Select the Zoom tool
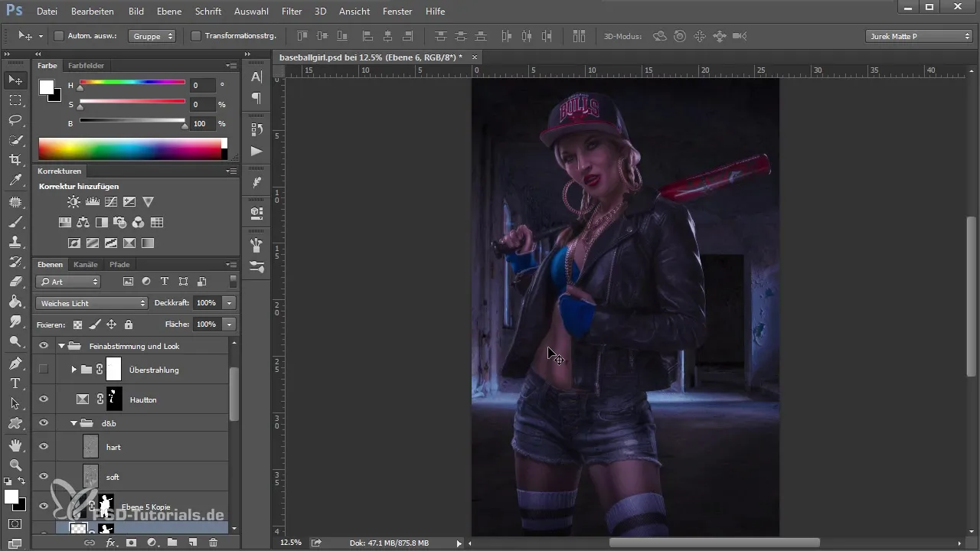The height and width of the screenshot is (551, 980). (15, 465)
